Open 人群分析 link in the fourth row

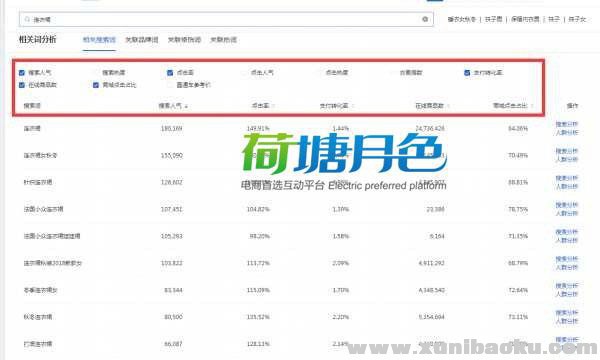pyautogui.click(x=567, y=213)
